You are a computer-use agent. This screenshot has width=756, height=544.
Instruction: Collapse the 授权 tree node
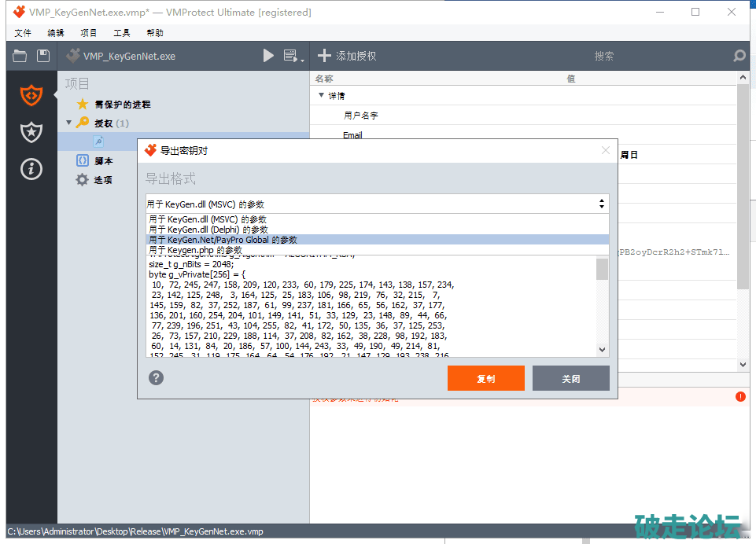click(x=69, y=123)
